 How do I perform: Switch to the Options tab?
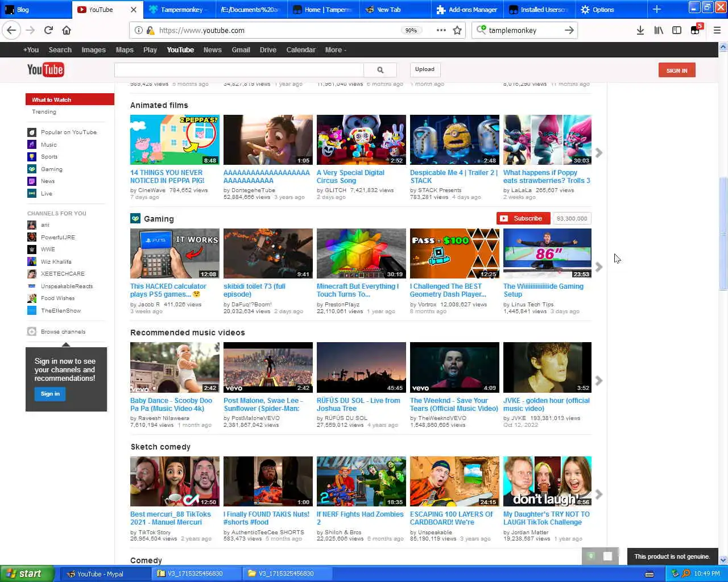tap(611, 10)
